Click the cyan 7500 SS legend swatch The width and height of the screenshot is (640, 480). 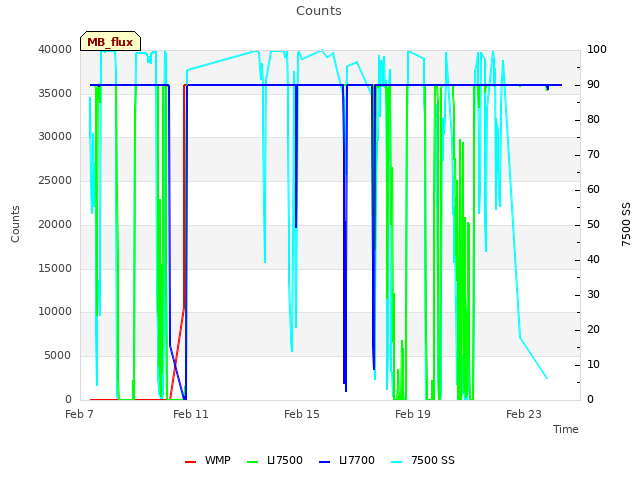tap(396, 462)
